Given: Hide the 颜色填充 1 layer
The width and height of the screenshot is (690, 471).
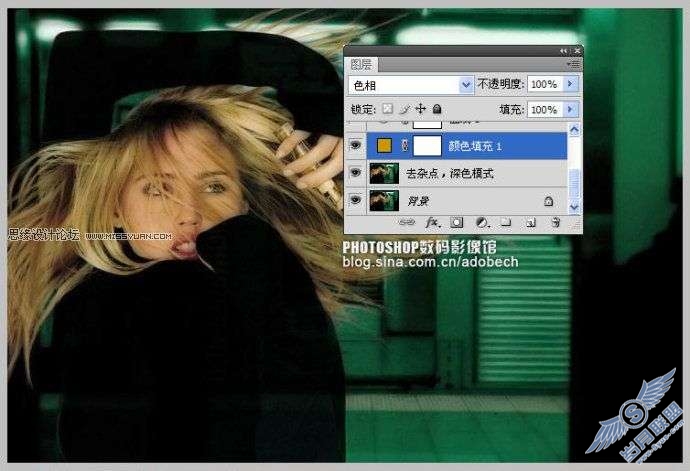Looking at the screenshot, I should pyautogui.click(x=355, y=145).
